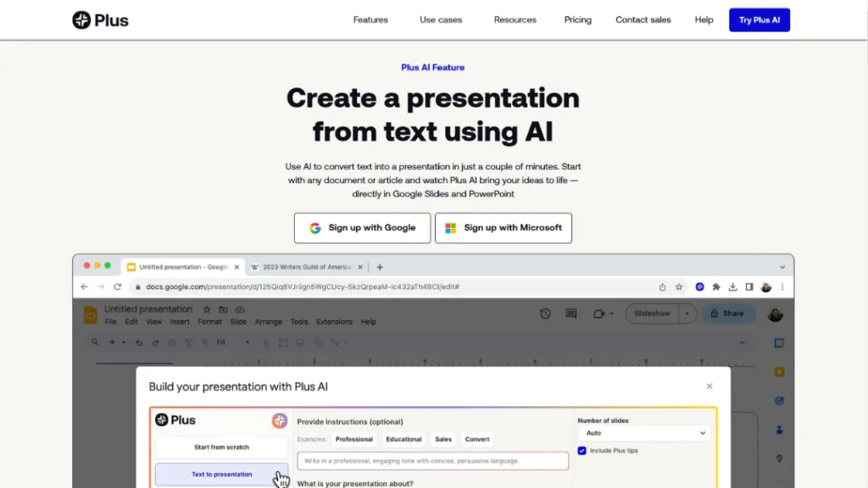Open browser Downloads icon
The height and width of the screenshot is (488, 868).
pyautogui.click(x=732, y=286)
